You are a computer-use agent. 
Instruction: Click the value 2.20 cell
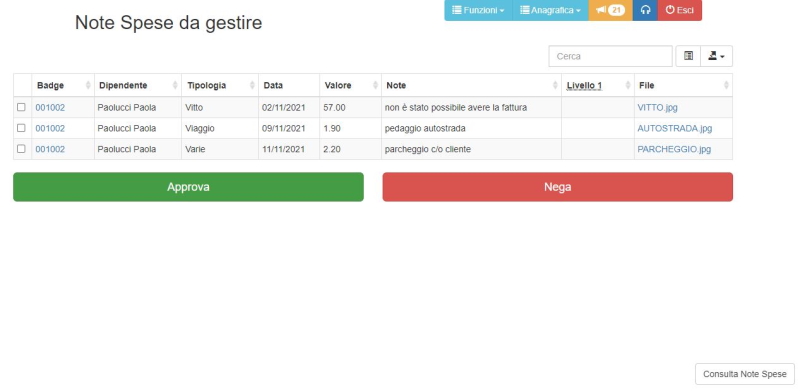(x=351, y=149)
